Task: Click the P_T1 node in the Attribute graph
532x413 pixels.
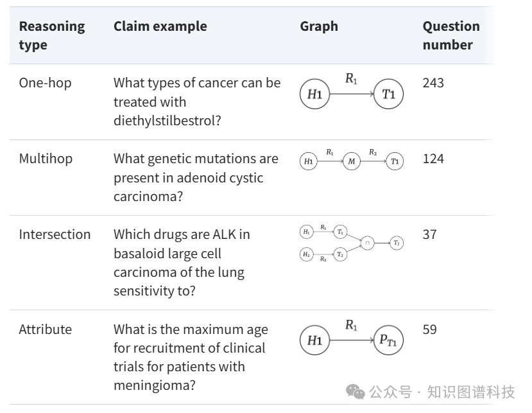Action: [388, 340]
